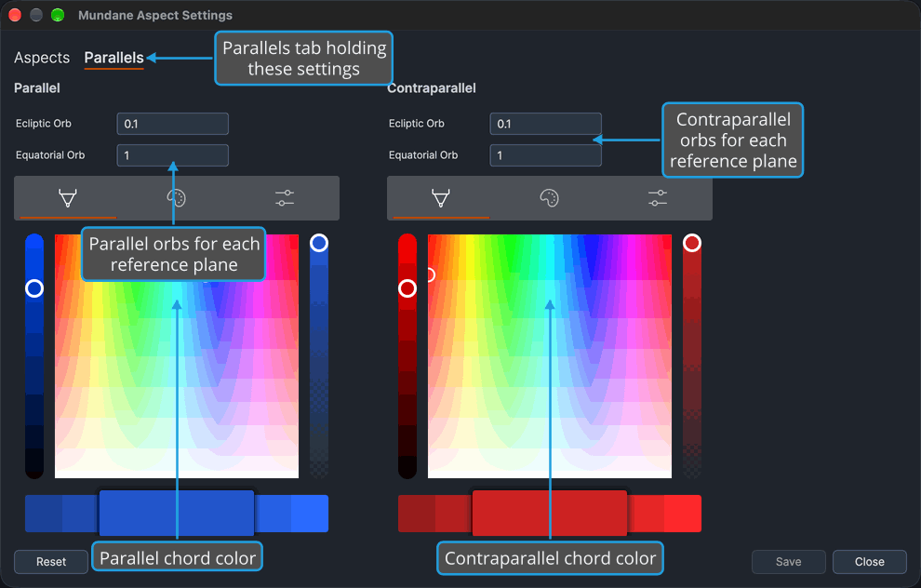This screenshot has width=921, height=588.
Task: Edit the Contraparallel Equatorial Orb field
Action: [546, 155]
